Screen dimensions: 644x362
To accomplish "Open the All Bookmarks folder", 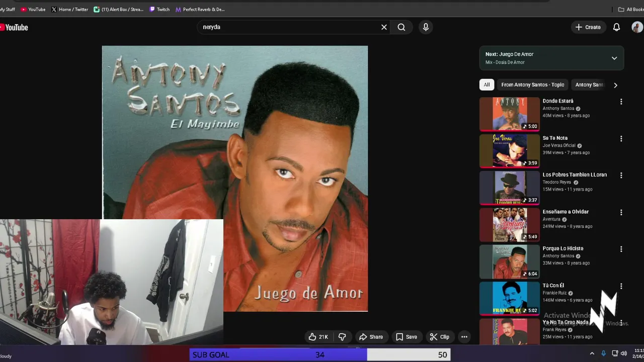I will (630, 9).
